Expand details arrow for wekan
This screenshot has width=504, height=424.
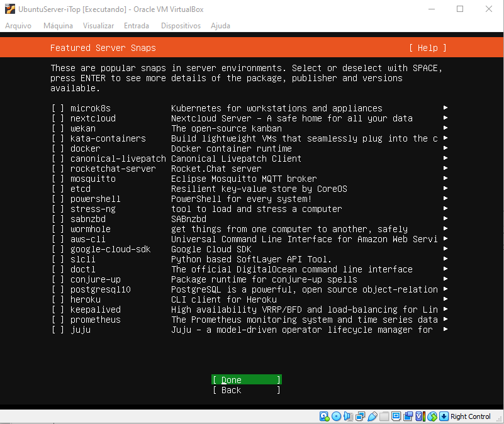pos(445,128)
